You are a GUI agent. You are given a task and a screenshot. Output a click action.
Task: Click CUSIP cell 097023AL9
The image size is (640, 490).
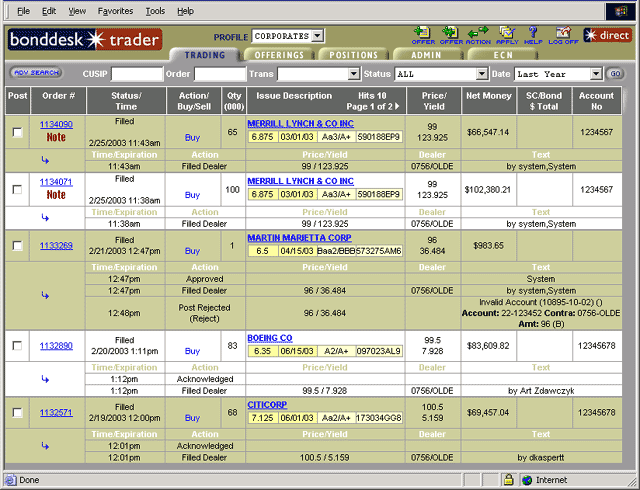[379, 351]
